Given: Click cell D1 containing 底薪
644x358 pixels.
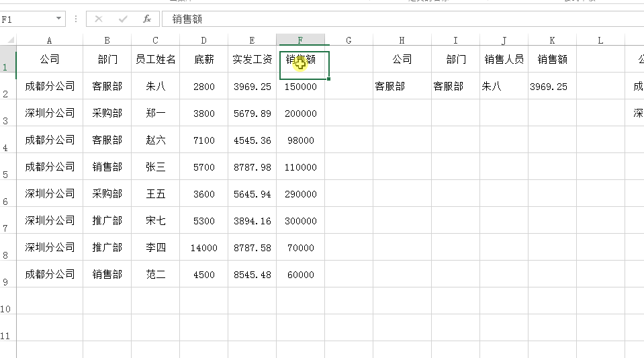Looking at the screenshot, I should click(x=203, y=60).
